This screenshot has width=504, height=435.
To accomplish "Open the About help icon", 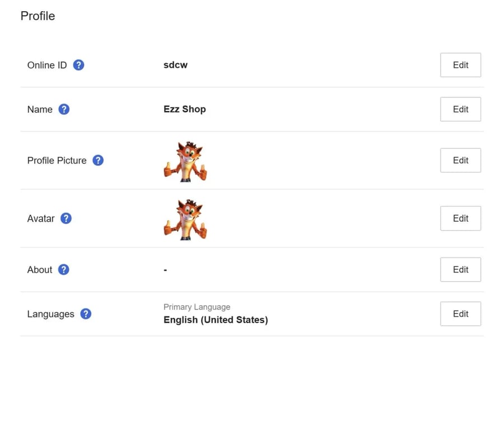I will click(x=64, y=269).
